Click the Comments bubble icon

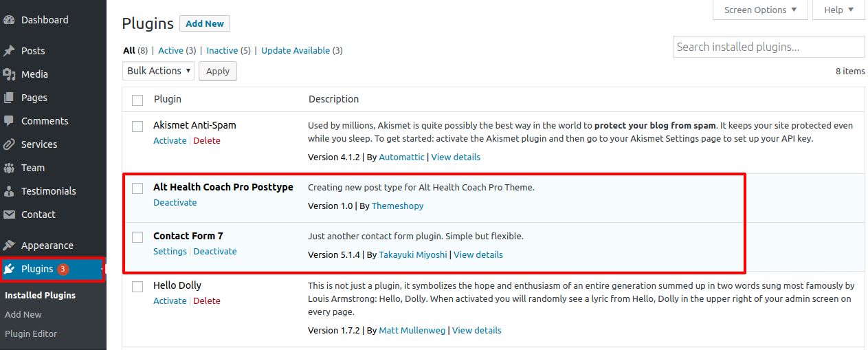pyautogui.click(x=9, y=121)
